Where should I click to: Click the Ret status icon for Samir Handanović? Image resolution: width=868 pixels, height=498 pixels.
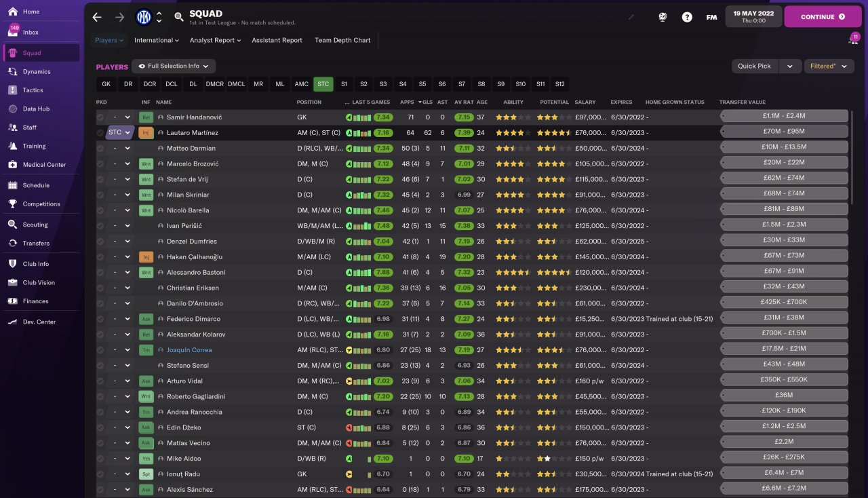point(146,117)
